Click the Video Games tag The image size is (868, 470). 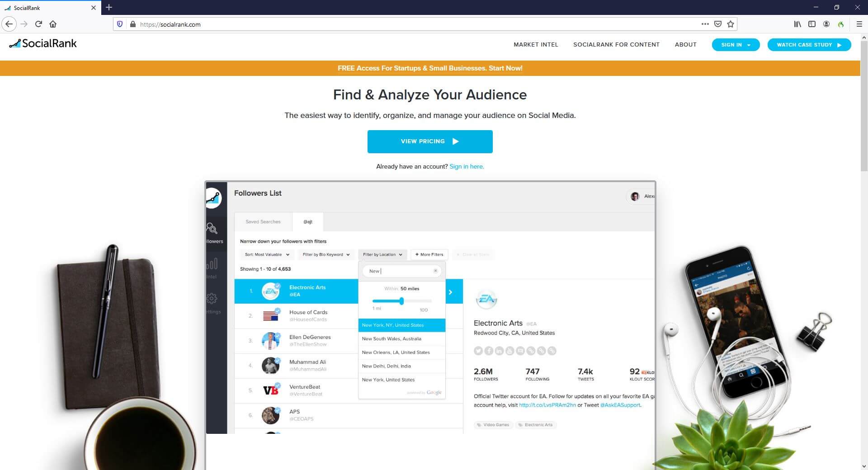click(x=493, y=425)
